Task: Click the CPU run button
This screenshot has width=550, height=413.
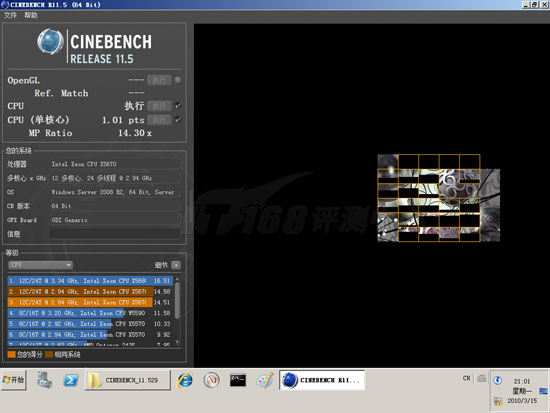Action: pos(159,106)
